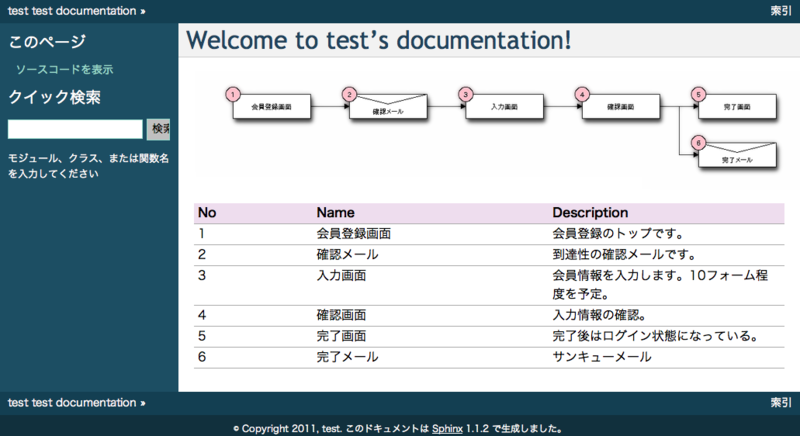Click description 到達性の確認メールです。

click(624, 254)
